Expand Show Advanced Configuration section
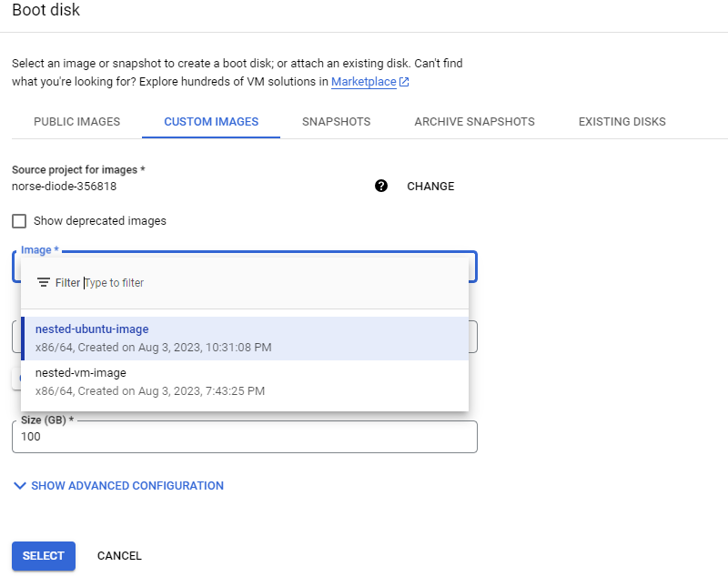The width and height of the screenshot is (728, 587). click(118, 486)
